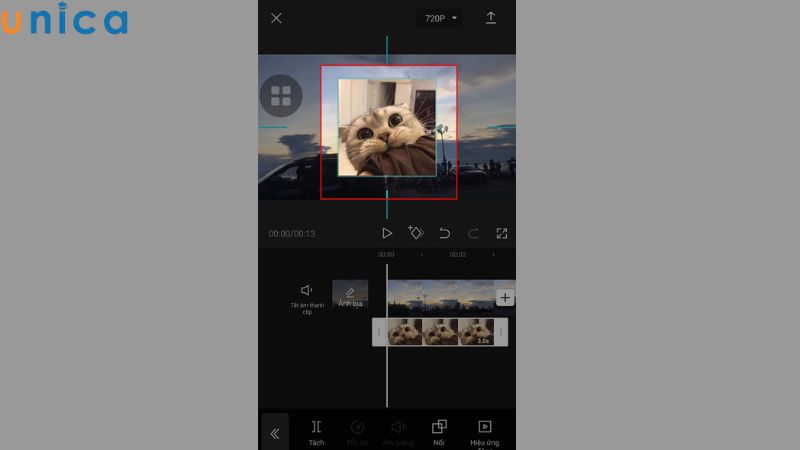Mute clip audio (Tắt âm thanh clip)
Viewport: 800px width, 450px height.
(x=307, y=299)
